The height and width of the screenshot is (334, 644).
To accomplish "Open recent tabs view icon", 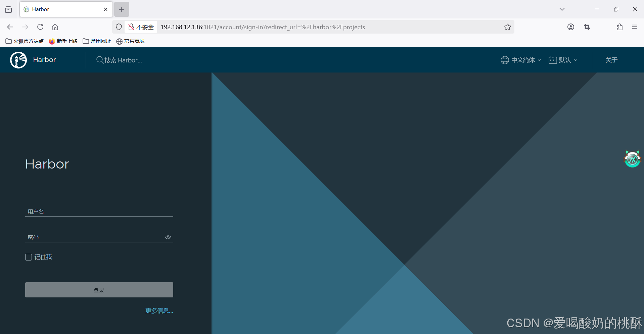I will (x=8, y=9).
